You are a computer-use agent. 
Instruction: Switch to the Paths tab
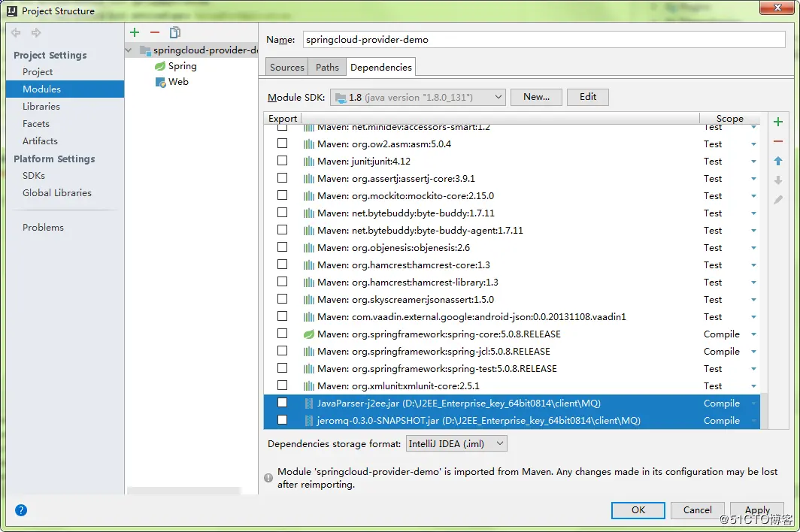[x=327, y=68]
